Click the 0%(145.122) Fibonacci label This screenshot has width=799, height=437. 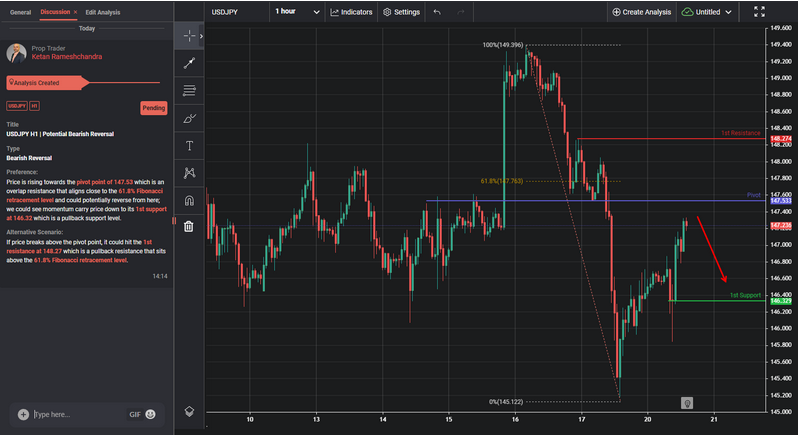click(x=505, y=402)
